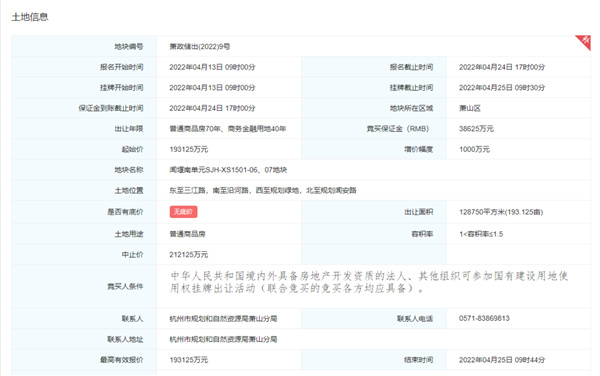This screenshot has height=376, width=600.
Task: Select listing deadline 2022年04月25日 09时30分
Action: click(x=502, y=88)
